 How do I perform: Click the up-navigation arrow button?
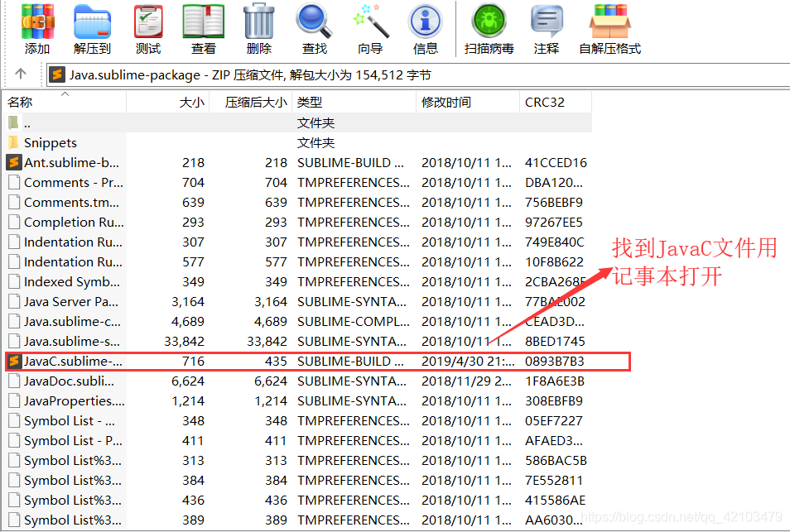(x=22, y=74)
